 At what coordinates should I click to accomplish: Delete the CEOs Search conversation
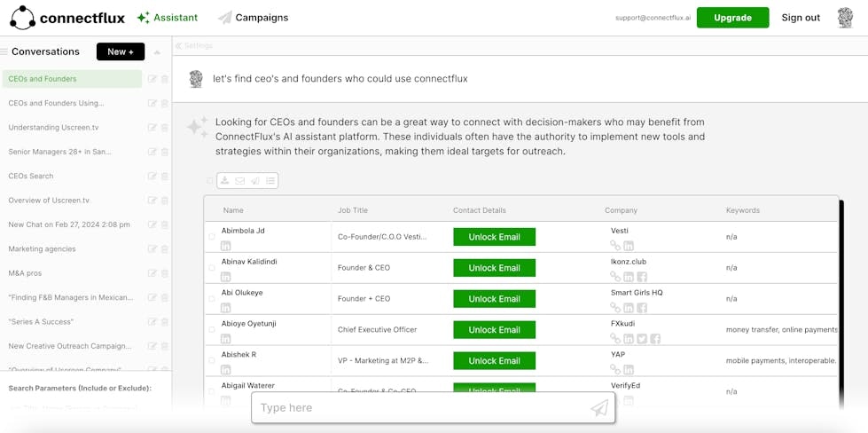(165, 177)
